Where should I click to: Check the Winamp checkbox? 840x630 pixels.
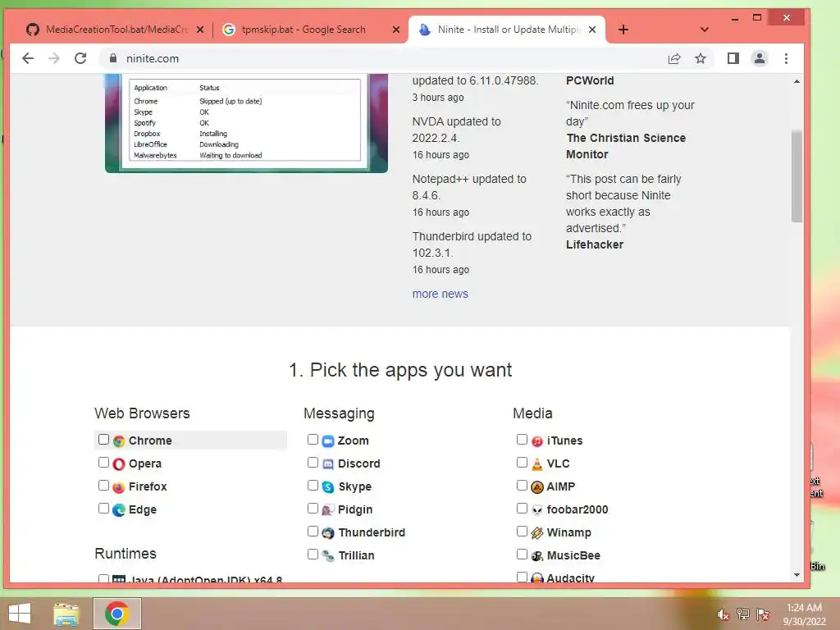tap(522, 532)
